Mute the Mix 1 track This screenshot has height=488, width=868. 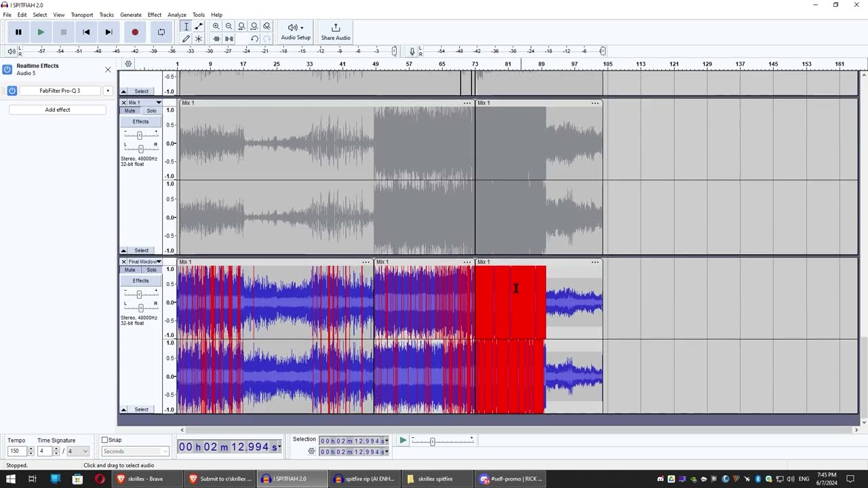[x=130, y=110]
